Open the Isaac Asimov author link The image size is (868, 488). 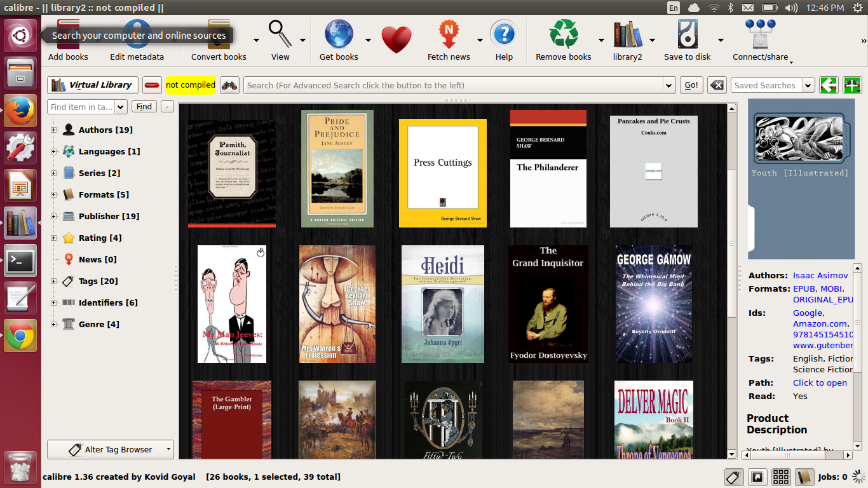(x=820, y=276)
